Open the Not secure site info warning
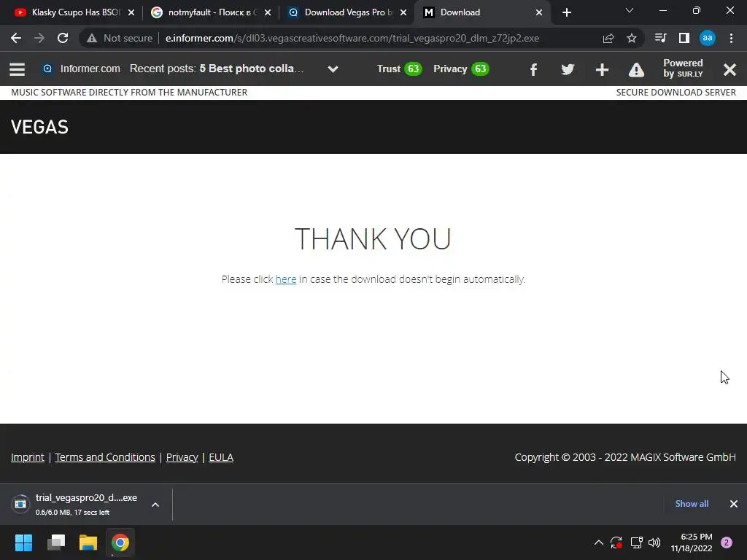This screenshot has width=747, height=560. click(x=119, y=38)
